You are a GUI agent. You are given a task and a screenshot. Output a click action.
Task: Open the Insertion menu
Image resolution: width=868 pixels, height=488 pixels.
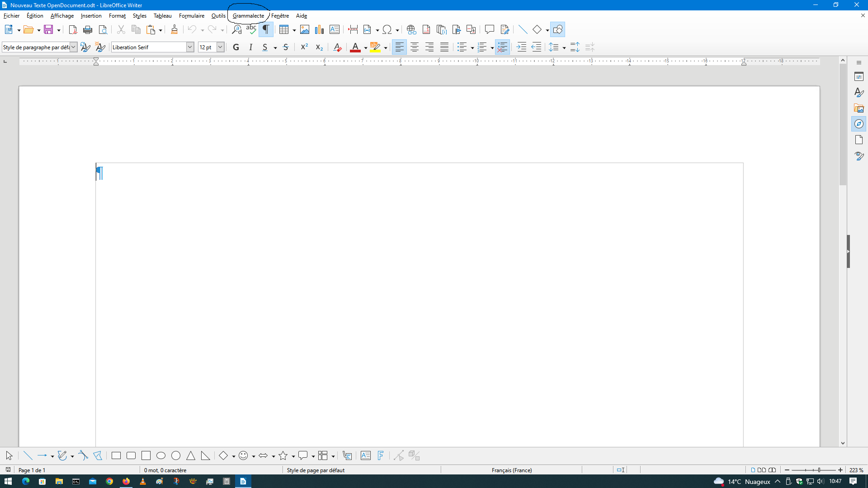point(91,16)
